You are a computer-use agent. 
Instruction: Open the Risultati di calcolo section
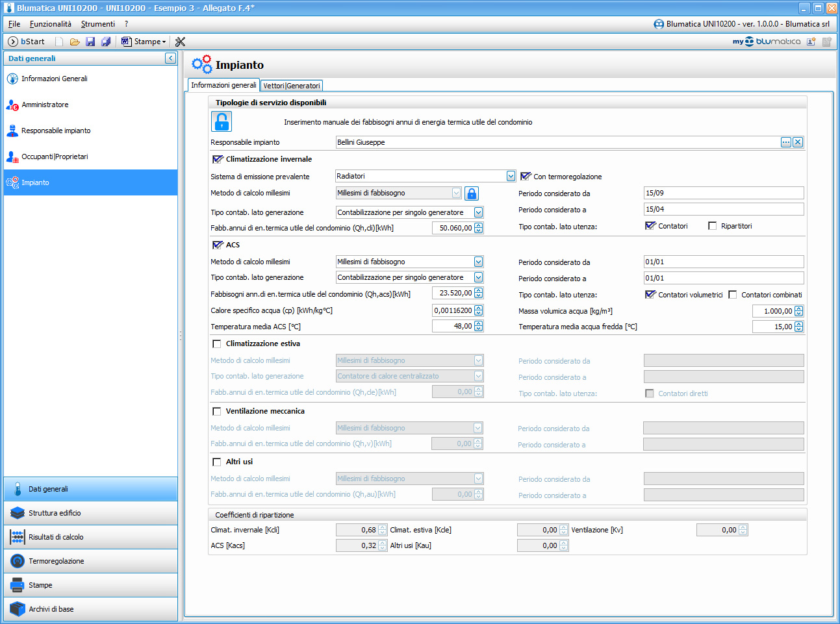pyautogui.click(x=90, y=537)
